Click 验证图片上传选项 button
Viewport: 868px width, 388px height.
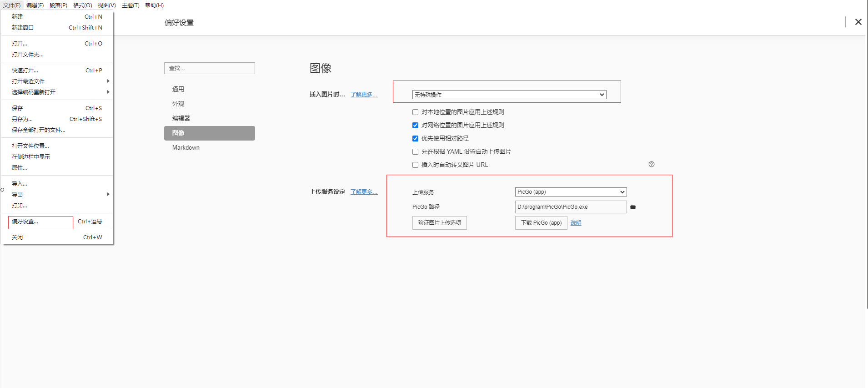click(440, 223)
